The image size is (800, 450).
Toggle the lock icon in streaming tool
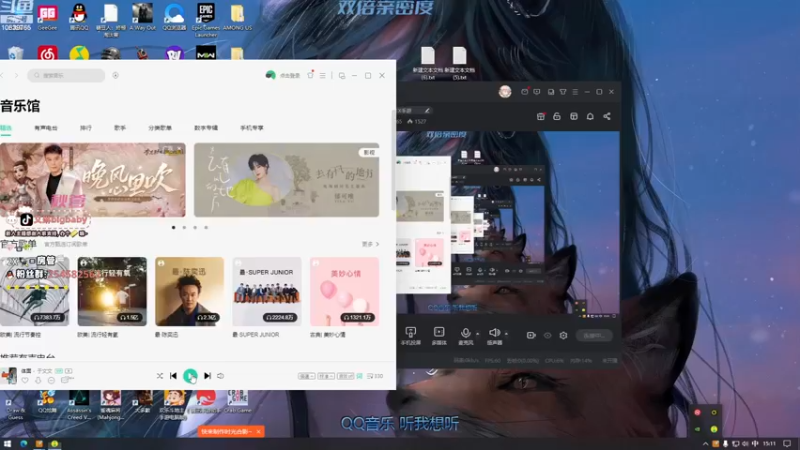click(557, 116)
